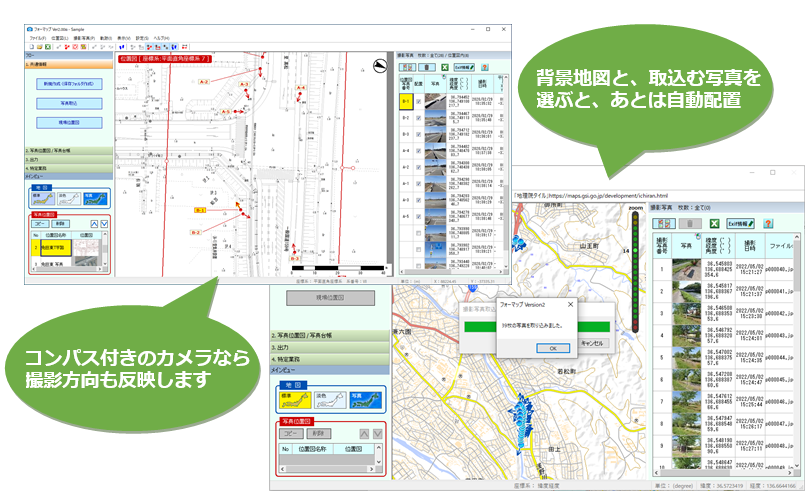Viewport: 810px width, 494px height.
Task: Click the down arrow in Sample window 写真位置図 box
Action: [104, 224]
